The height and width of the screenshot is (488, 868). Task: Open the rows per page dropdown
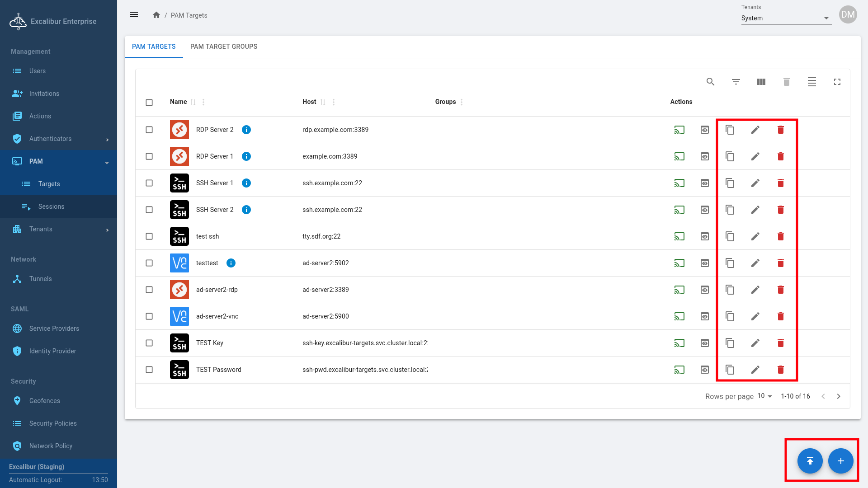764,396
